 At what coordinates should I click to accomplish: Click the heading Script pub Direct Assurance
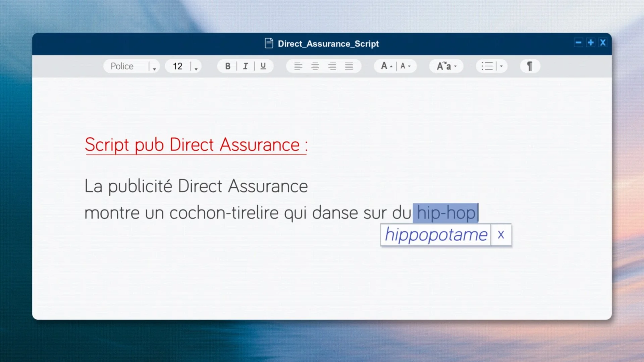pyautogui.click(x=196, y=145)
